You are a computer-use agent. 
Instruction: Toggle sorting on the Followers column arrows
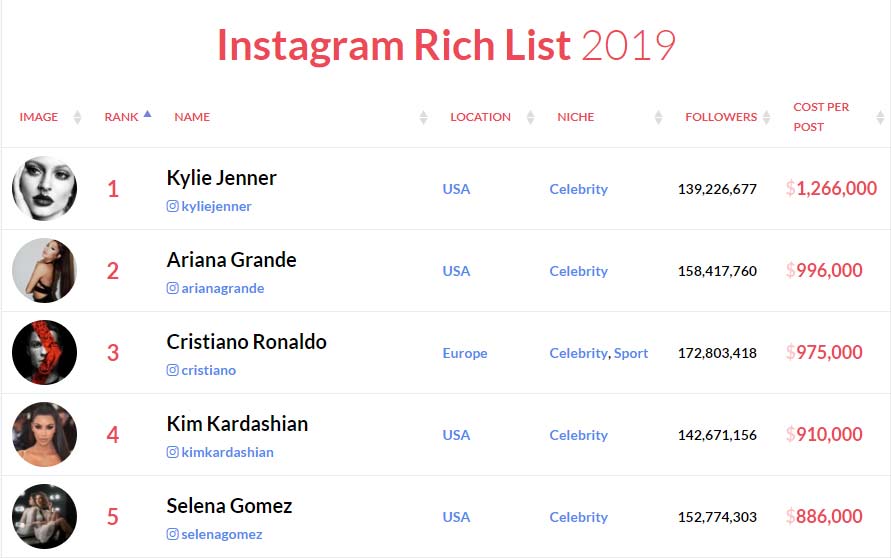click(767, 117)
